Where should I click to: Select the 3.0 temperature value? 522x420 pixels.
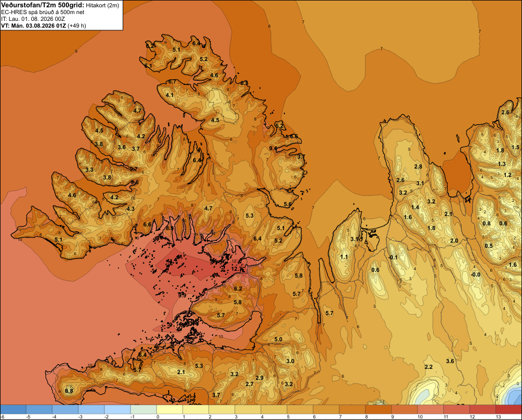pyautogui.click(x=290, y=361)
